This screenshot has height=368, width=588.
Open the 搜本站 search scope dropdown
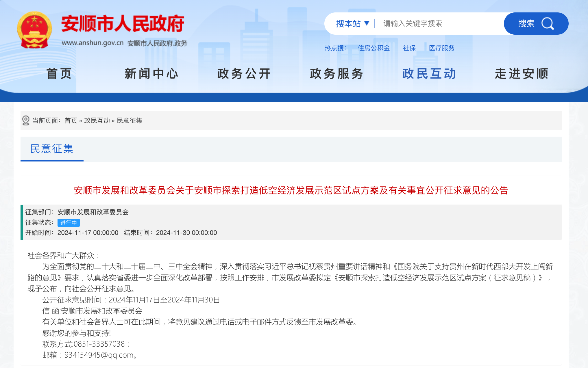pyautogui.click(x=352, y=24)
